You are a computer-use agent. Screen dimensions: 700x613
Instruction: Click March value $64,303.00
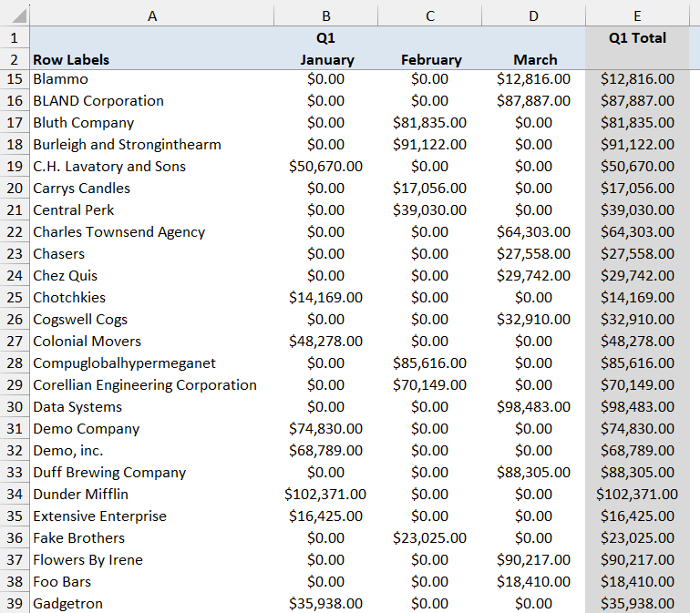533,232
